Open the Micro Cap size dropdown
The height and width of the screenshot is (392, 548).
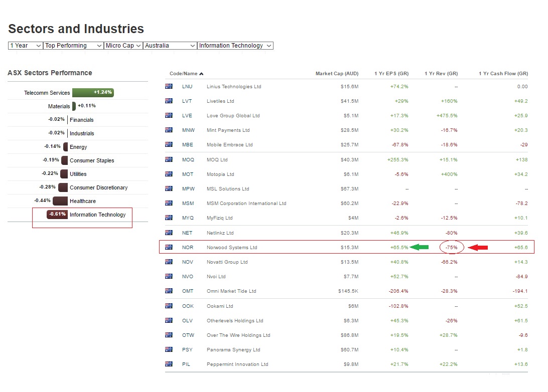pyautogui.click(x=123, y=46)
